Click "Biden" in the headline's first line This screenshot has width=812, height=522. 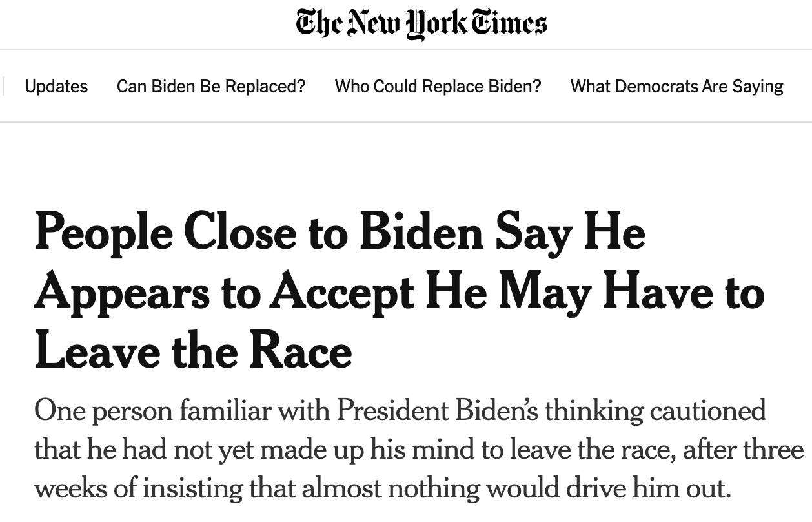coord(421,232)
